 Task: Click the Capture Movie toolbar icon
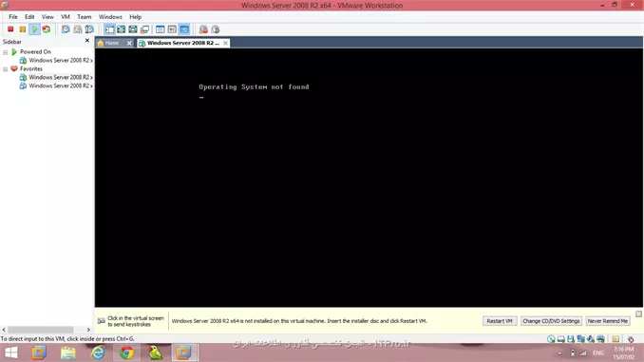click(x=203, y=29)
